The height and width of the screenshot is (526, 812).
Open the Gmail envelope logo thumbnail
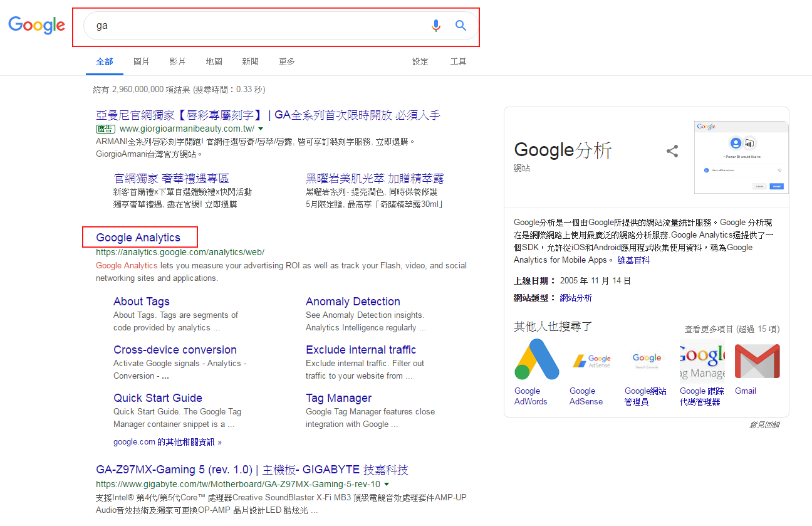tap(757, 360)
